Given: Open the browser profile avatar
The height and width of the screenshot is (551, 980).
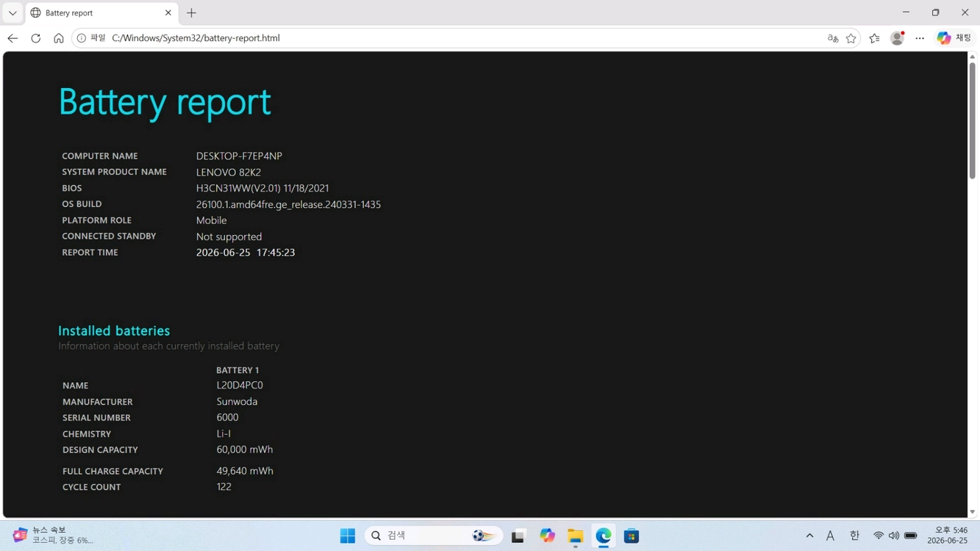Looking at the screenshot, I should [x=897, y=38].
